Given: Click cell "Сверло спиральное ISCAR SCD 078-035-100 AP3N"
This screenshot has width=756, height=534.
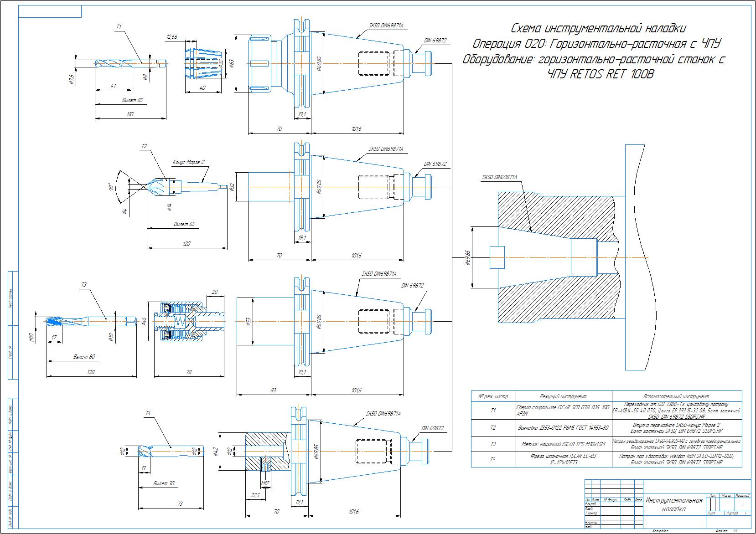Looking at the screenshot, I should click(x=564, y=410).
